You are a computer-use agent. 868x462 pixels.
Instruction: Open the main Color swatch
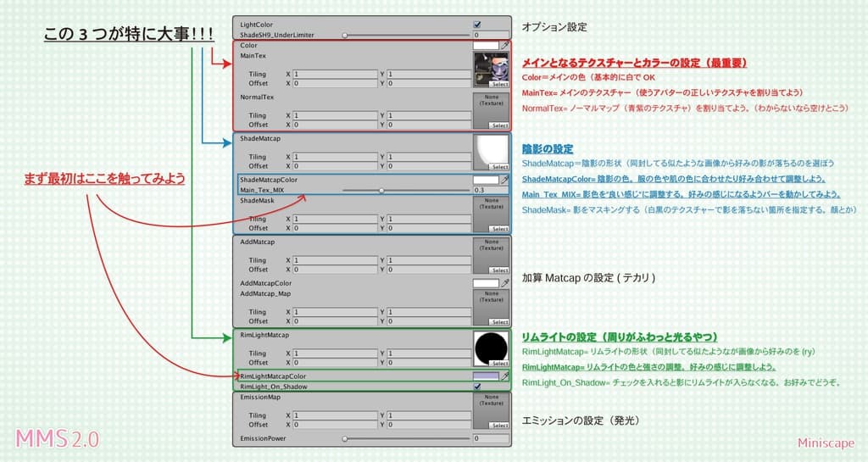486,46
